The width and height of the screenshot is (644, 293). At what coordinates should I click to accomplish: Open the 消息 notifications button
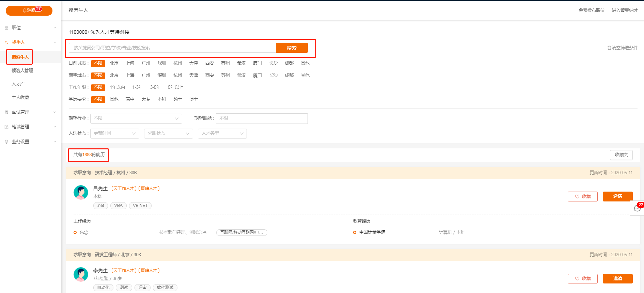point(29,11)
